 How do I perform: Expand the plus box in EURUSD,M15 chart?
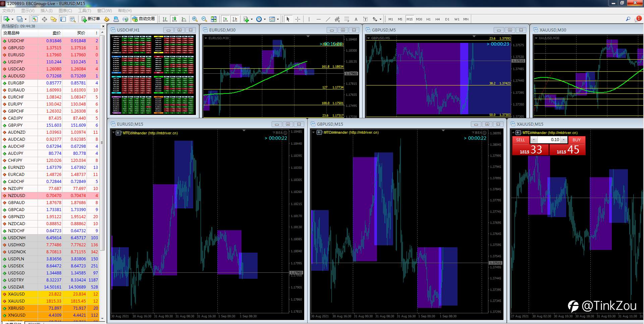click(x=118, y=133)
